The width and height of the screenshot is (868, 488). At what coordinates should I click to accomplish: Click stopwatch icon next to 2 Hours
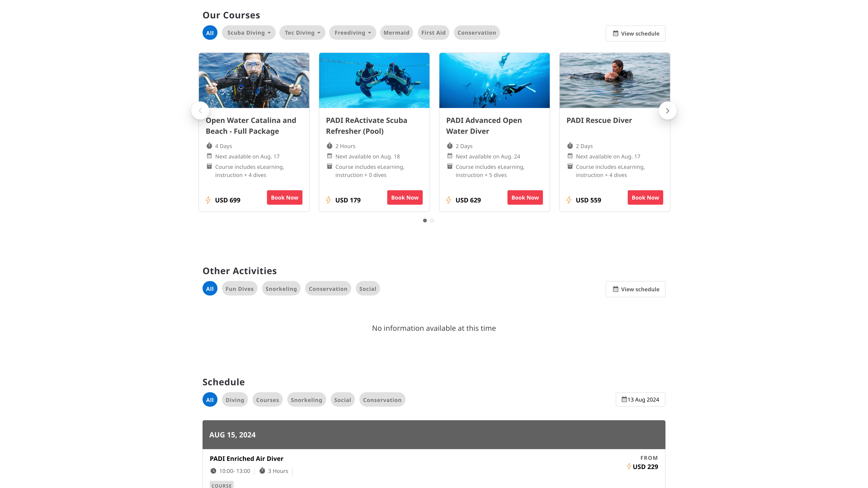(x=329, y=146)
